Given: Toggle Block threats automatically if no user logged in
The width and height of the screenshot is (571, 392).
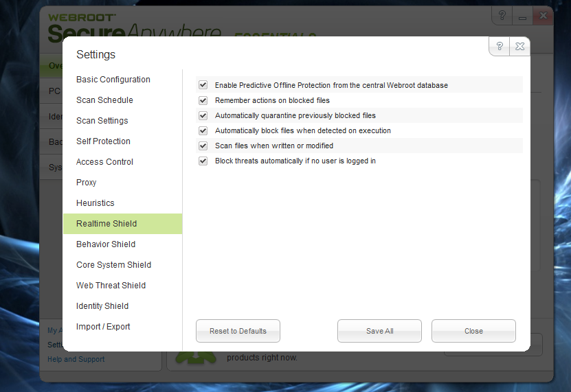Looking at the screenshot, I should pos(203,161).
